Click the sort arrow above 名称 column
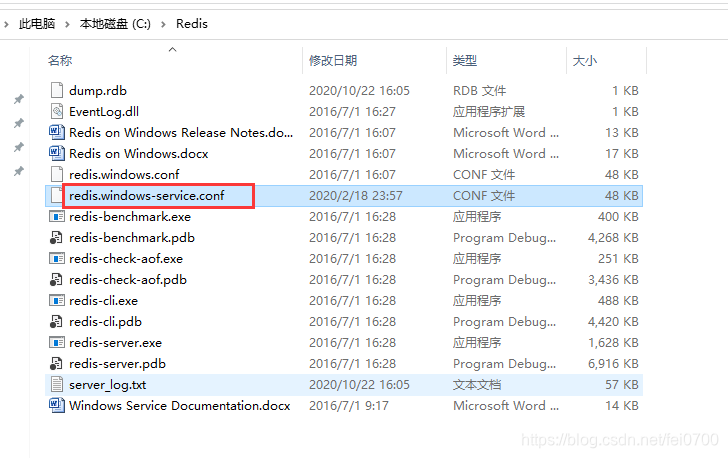728x458 pixels. click(x=172, y=49)
